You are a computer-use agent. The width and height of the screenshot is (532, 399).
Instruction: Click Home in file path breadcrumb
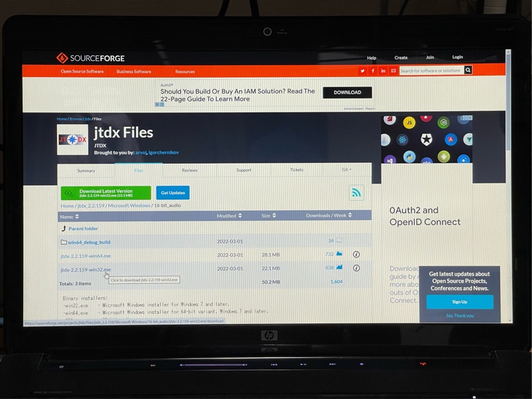[x=67, y=206]
